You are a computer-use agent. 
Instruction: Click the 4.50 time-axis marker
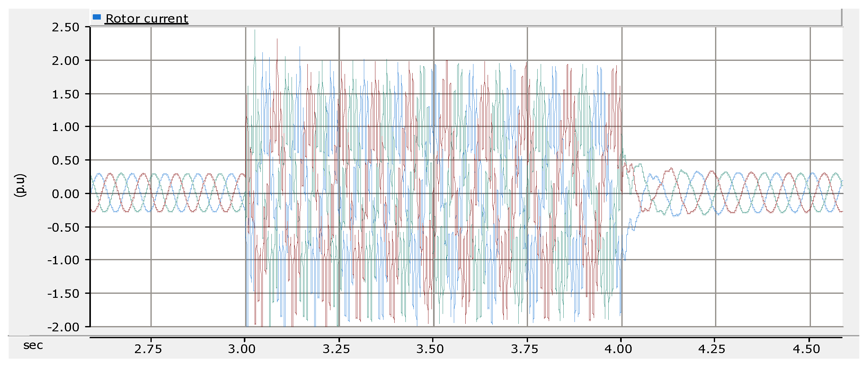click(806, 349)
